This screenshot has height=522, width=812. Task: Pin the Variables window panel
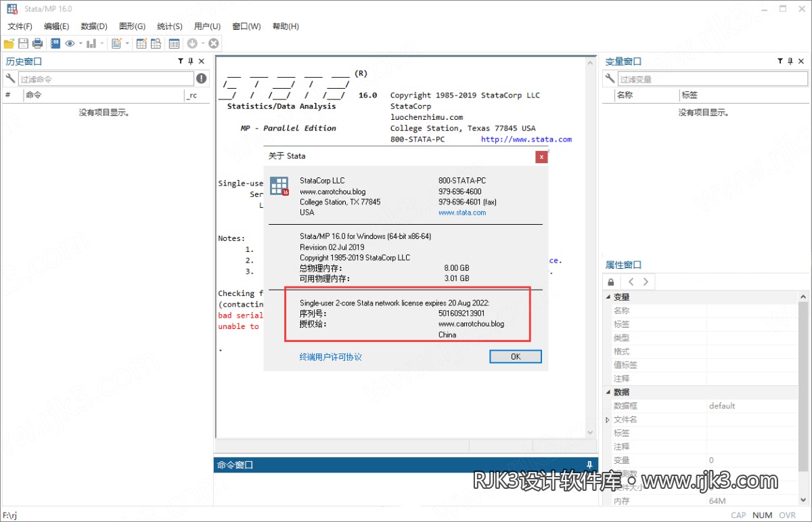pos(790,61)
